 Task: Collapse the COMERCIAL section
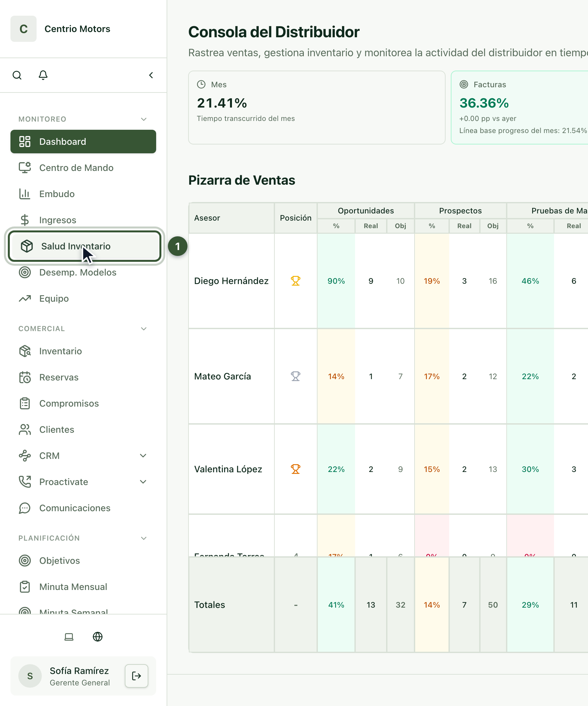[x=143, y=328]
